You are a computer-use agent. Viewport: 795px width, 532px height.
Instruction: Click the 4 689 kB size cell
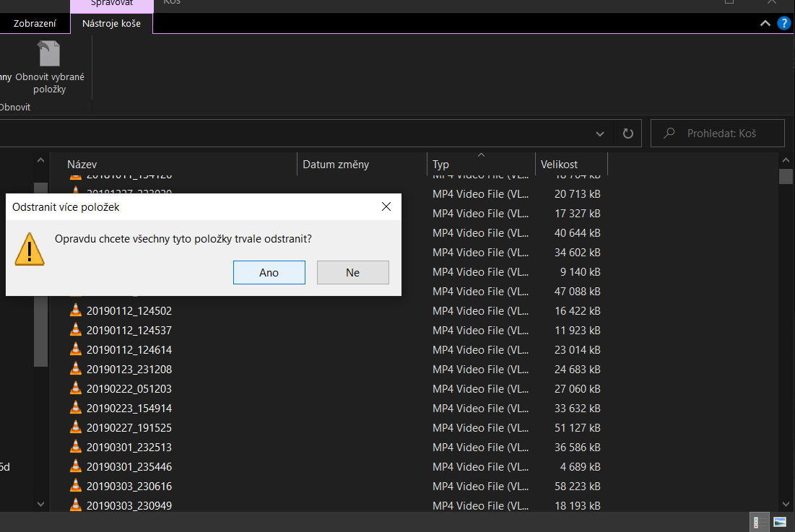click(x=580, y=467)
